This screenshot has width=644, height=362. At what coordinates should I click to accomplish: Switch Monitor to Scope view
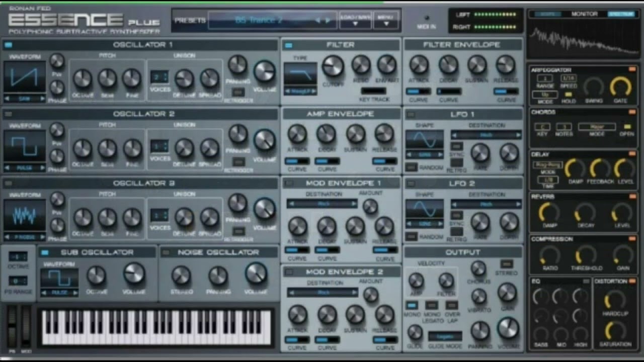(548, 14)
